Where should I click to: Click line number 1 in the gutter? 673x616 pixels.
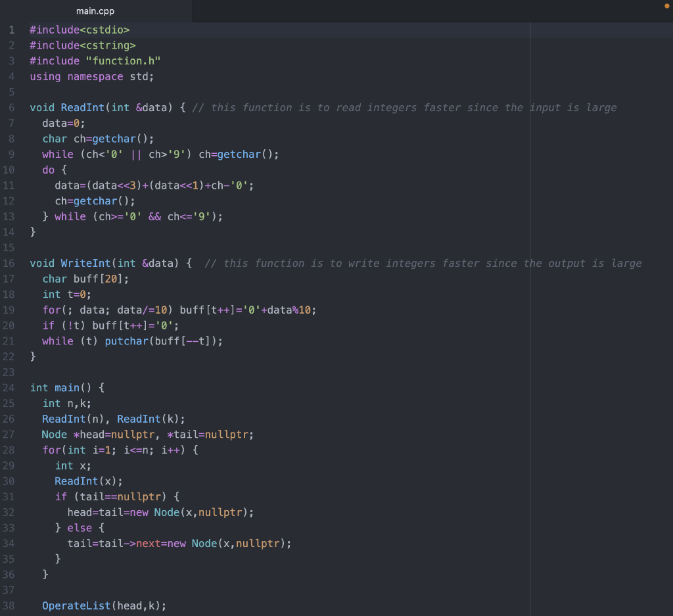[11, 30]
